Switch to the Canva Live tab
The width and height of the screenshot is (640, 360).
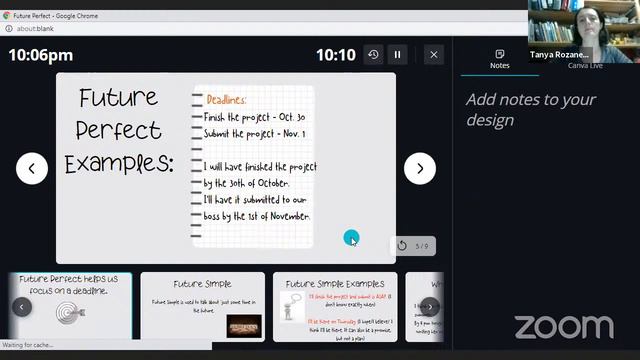585,65
